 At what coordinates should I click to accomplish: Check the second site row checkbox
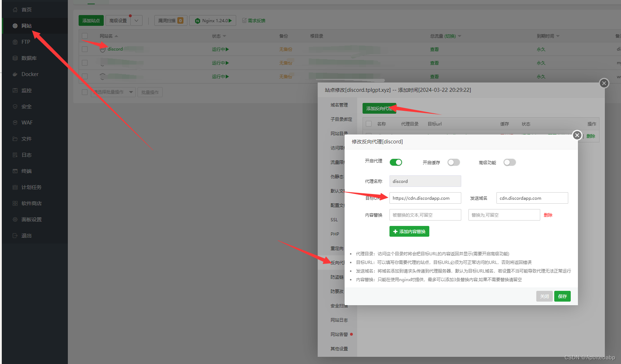[x=85, y=63]
